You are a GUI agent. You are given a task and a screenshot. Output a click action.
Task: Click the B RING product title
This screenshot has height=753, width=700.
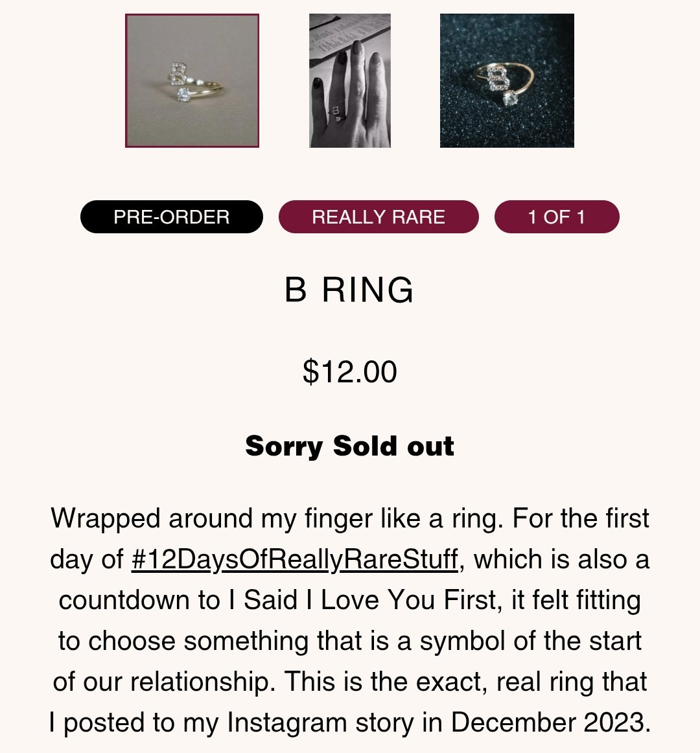(x=349, y=290)
